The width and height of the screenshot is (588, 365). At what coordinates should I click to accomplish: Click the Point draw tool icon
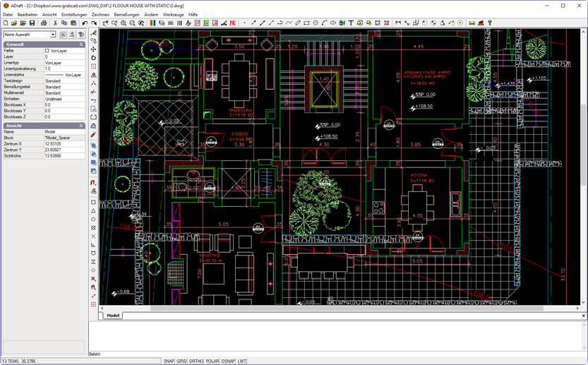pos(244,23)
